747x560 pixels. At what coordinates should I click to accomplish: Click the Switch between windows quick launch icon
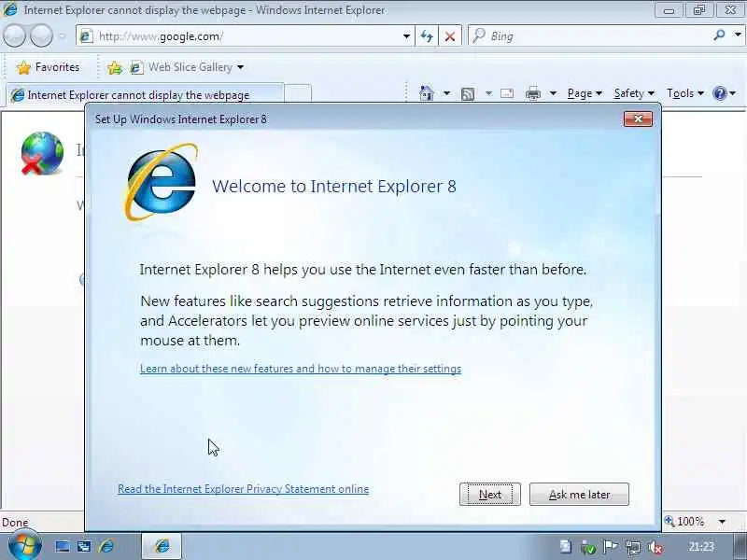click(84, 546)
